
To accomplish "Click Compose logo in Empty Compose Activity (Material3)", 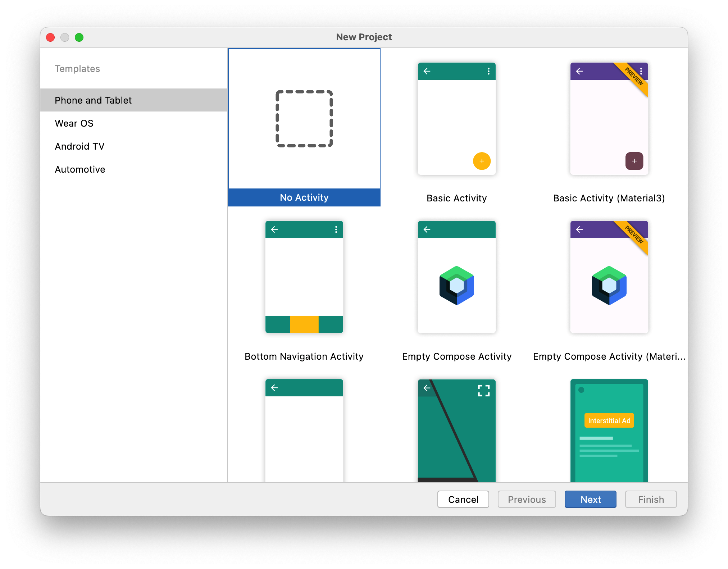I will [x=609, y=285].
